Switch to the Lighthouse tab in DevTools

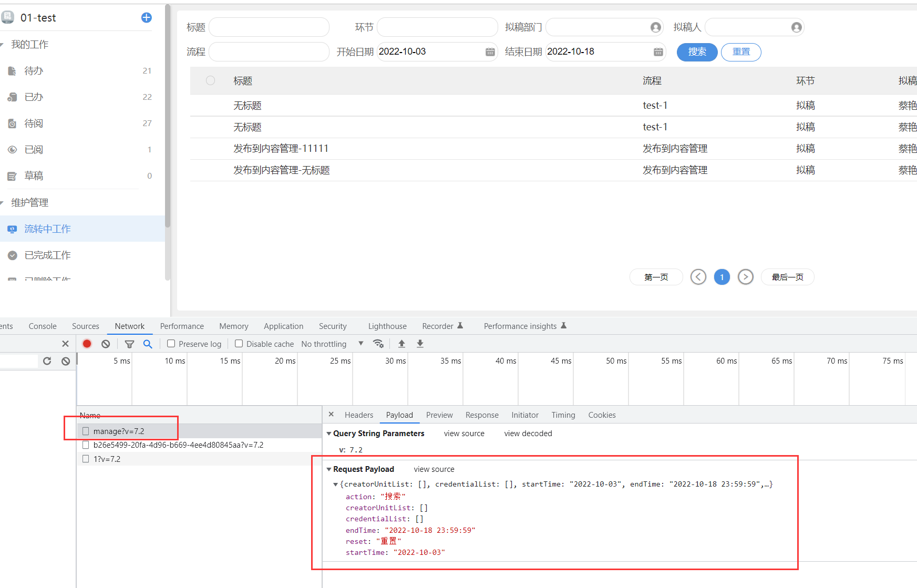click(387, 326)
